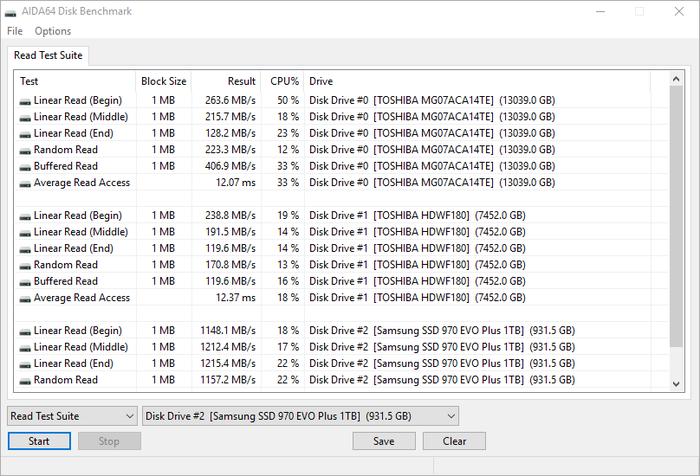Click the 50 % CPU value
Screen dimensions: 700x476
[288, 100]
